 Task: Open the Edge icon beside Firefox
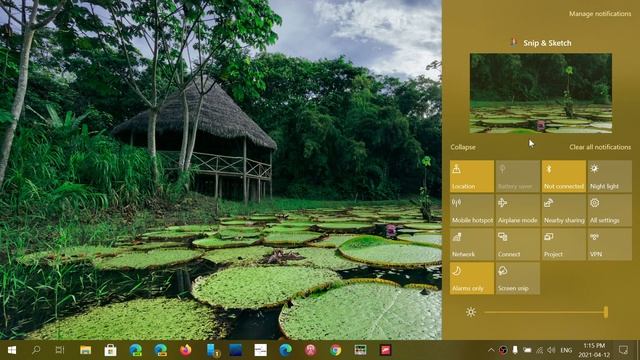point(160,350)
